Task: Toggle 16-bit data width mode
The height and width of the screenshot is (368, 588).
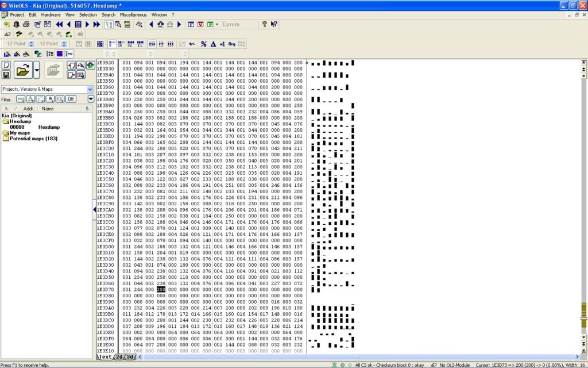Action: (x=121, y=44)
